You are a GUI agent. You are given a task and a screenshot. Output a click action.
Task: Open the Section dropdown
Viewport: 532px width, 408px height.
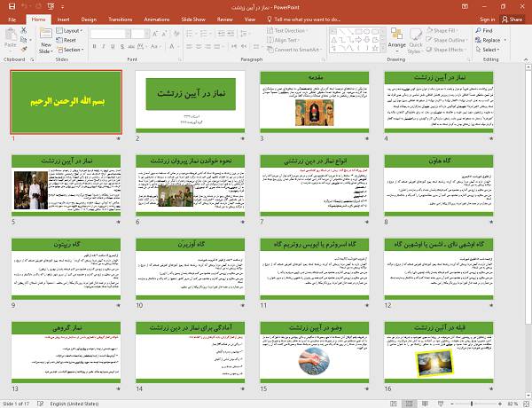(70, 50)
